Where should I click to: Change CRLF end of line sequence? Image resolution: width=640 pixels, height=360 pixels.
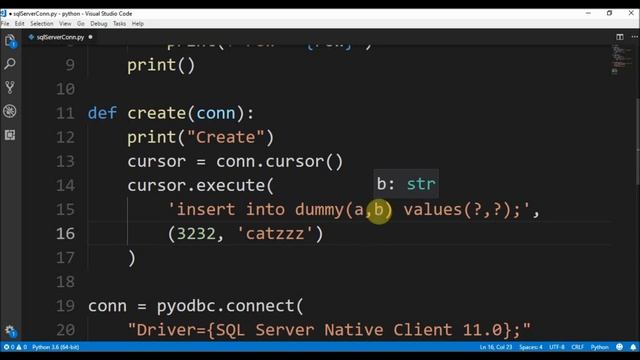pyautogui.click(x=577, y=347)
